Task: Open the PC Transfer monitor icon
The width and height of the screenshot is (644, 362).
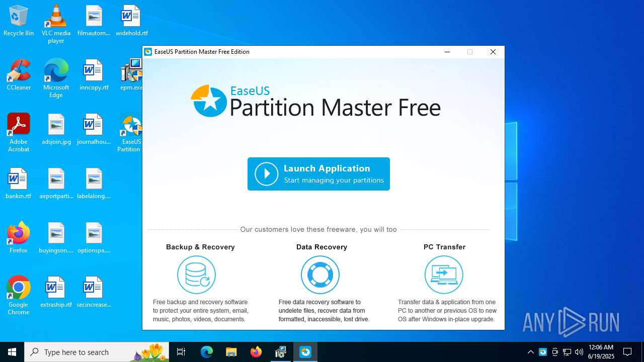Action: pos(444,275)
